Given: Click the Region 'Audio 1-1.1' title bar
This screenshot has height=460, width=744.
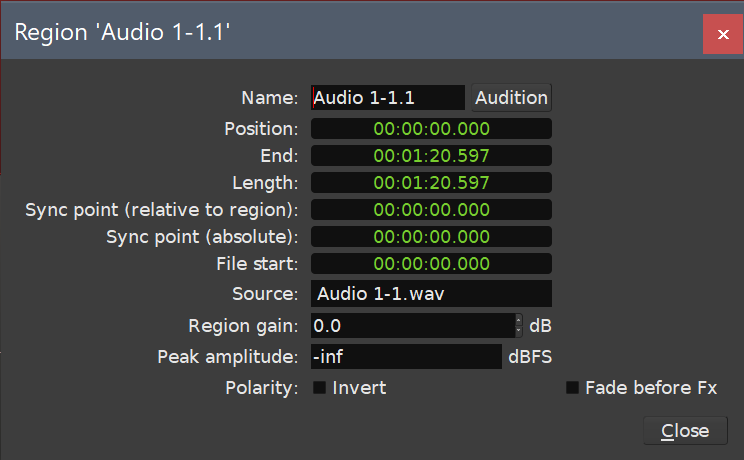Looking at the screenshot, I should (x=350, y=32).
